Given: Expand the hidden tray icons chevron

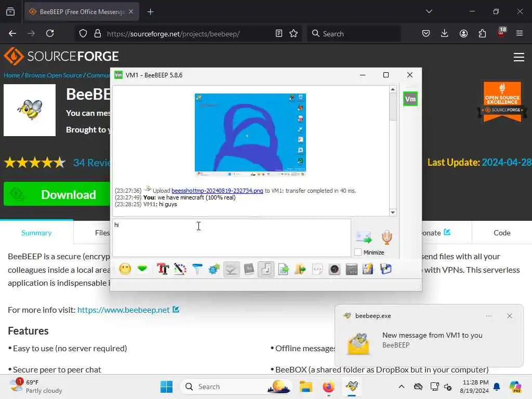Looking at the screenshot, I should click(402, 387).
